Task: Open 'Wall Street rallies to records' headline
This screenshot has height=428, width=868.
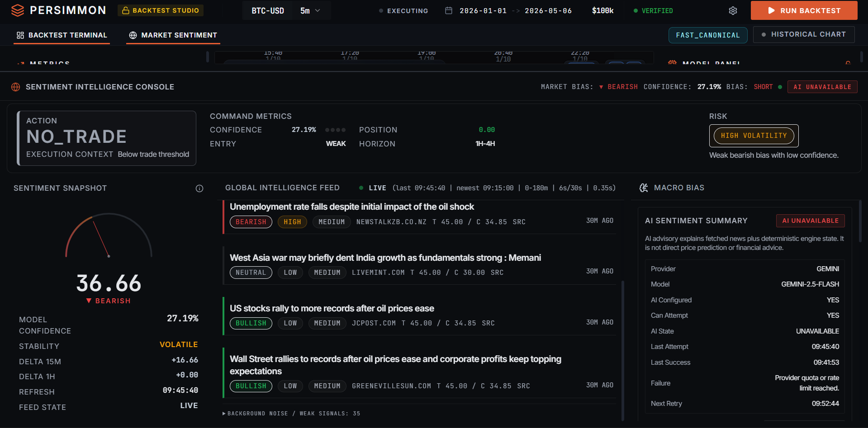Action: point(395,365)
